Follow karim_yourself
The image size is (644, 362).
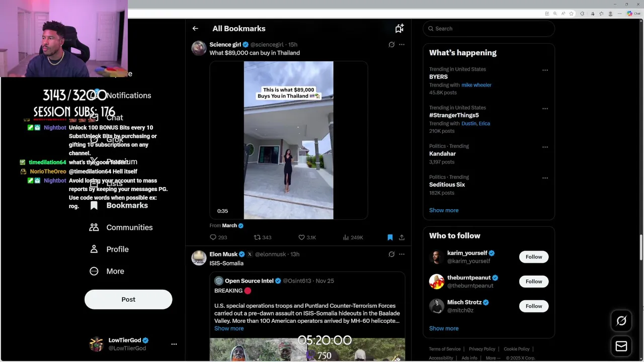click(534, 257)
